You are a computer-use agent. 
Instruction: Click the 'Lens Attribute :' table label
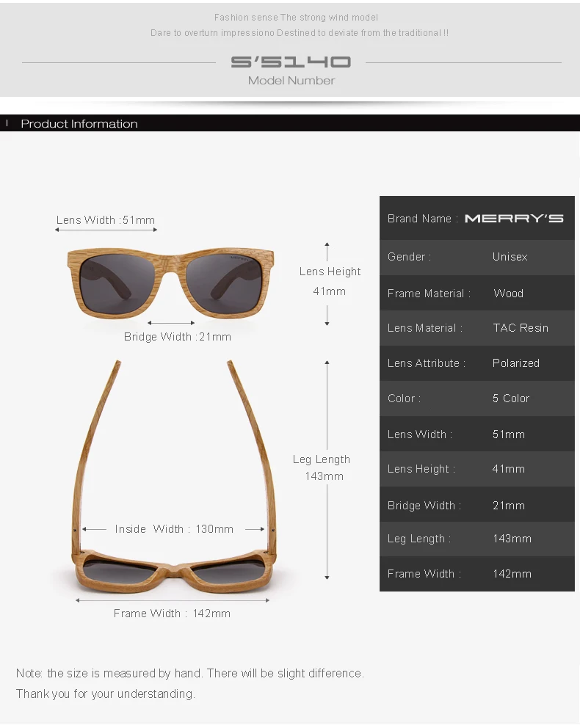(x=427, y=363)
